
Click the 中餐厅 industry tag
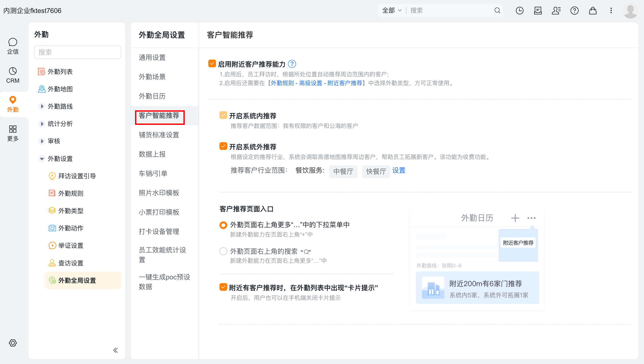point(343,171)
